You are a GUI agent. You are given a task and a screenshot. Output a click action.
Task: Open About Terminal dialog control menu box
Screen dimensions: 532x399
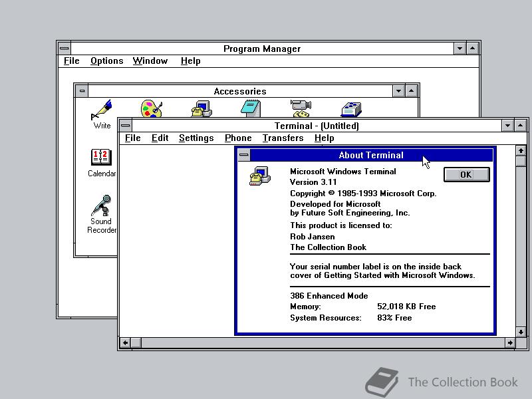pos(243,155)
